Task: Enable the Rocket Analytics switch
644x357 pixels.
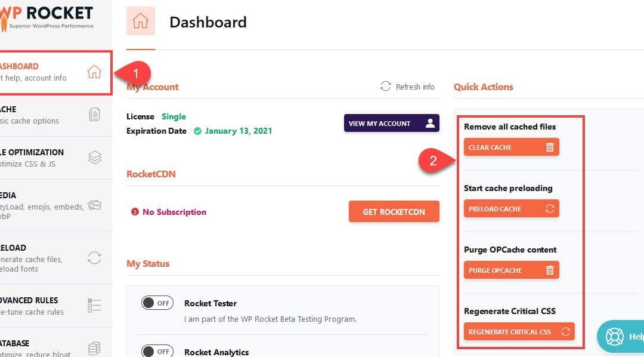Action: point(157,351)
